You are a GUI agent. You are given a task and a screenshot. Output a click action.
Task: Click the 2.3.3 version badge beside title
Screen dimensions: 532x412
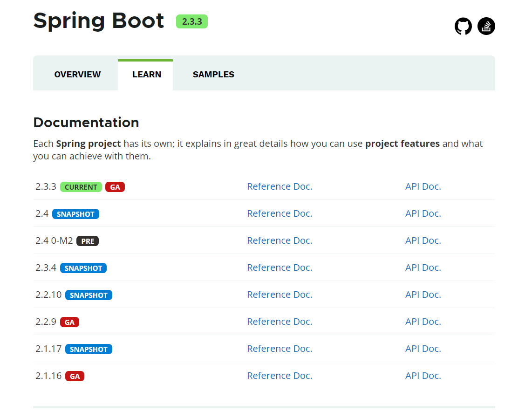[191, 21]
